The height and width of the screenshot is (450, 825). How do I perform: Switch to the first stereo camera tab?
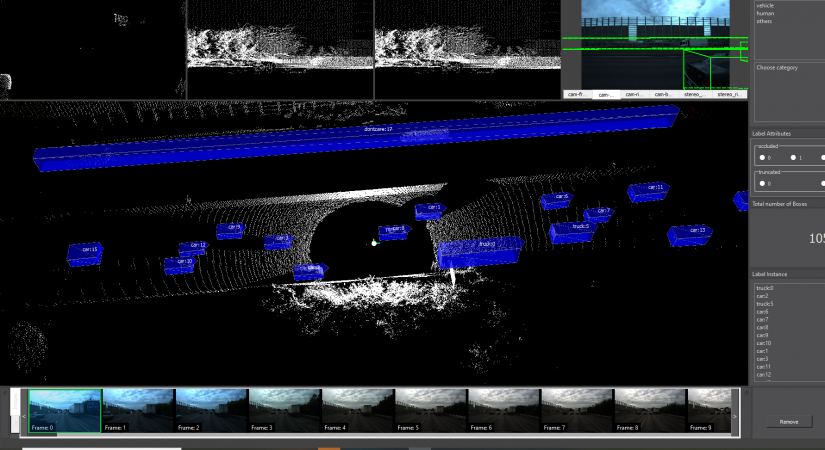691,94
